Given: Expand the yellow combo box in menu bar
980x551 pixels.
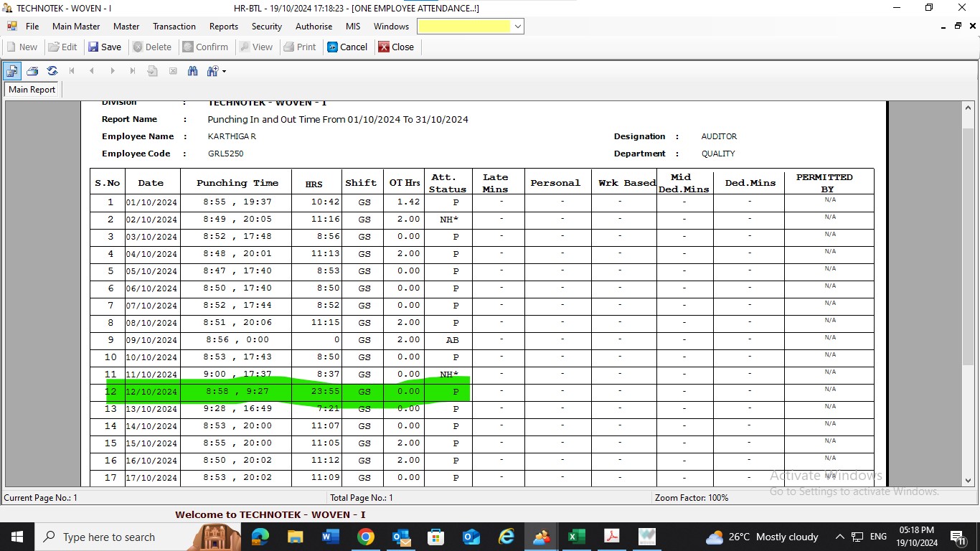Looking at the screenshot, I should (517, 27).
